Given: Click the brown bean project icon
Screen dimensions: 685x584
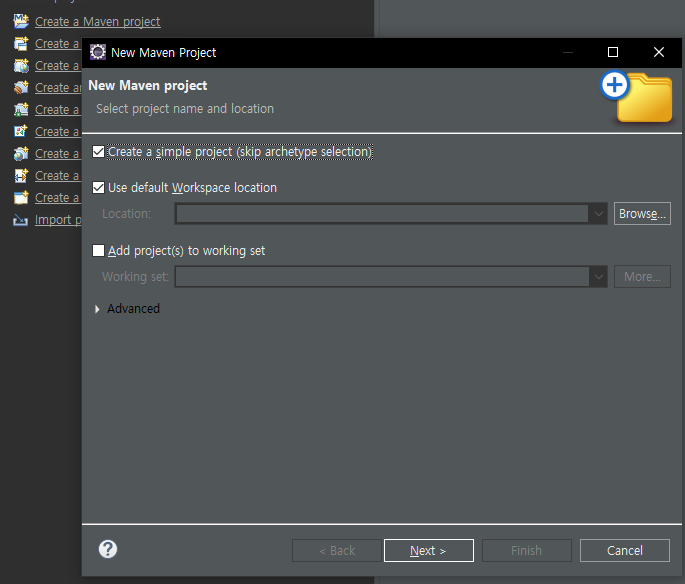Looking at the screenshot, I should click(x=21, y=87).
